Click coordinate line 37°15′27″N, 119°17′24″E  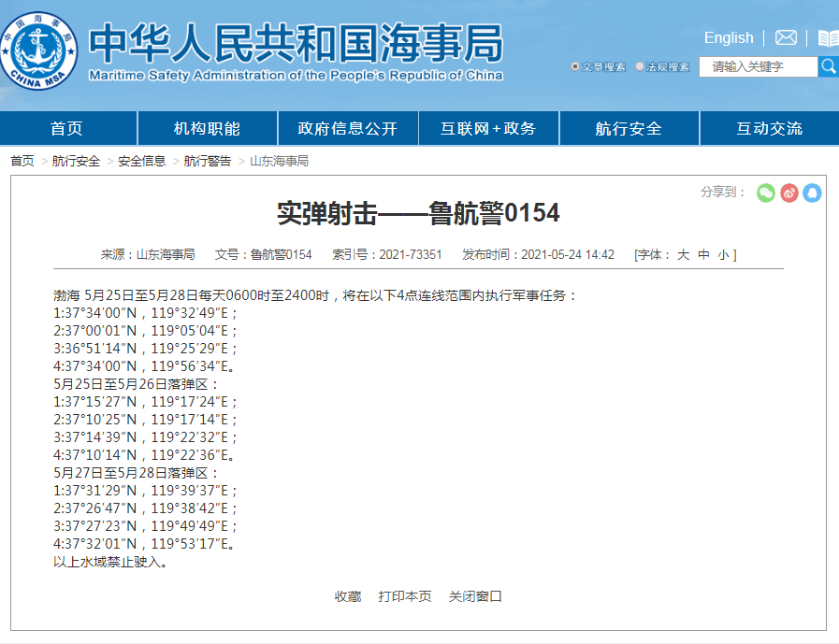click(146, 402)
